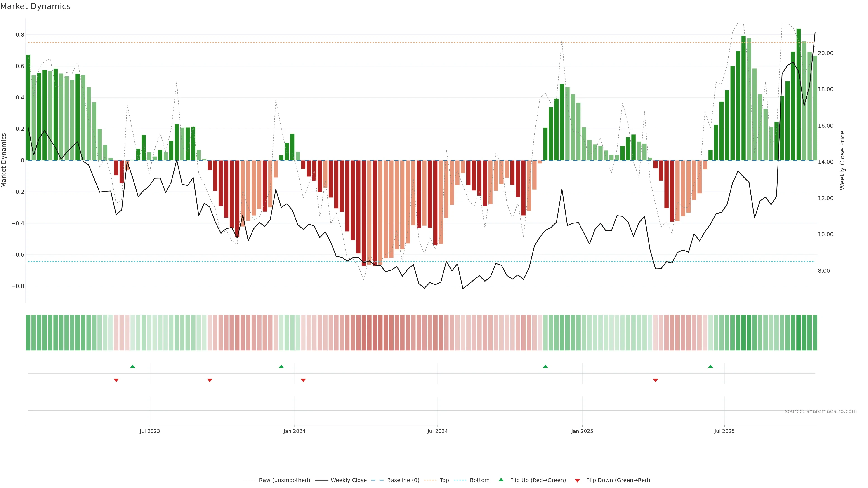Select the green flip-up triangle just before Jul 2025
The width and height of the screenshot is (868, 488).
coord(710,366)
